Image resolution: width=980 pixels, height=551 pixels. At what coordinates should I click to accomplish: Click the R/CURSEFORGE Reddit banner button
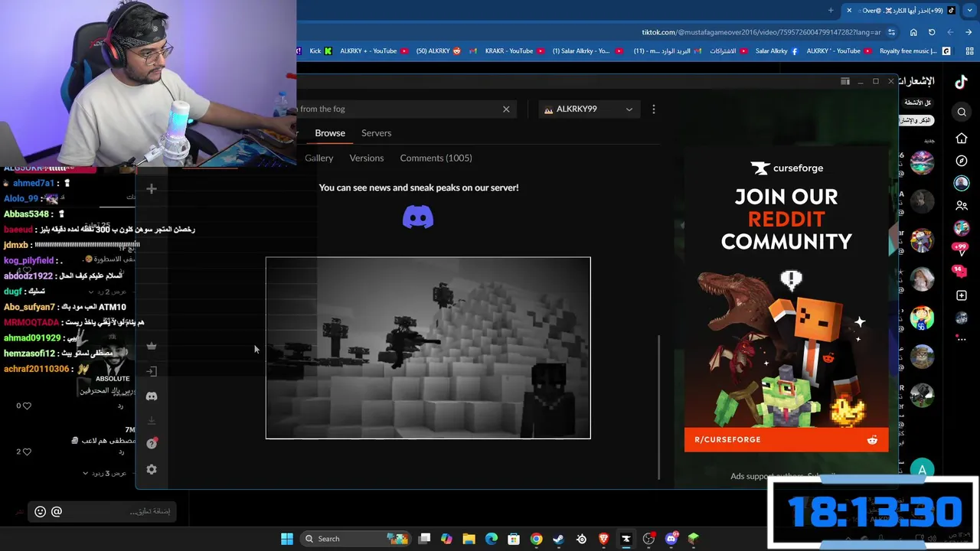tap(786, 439)
